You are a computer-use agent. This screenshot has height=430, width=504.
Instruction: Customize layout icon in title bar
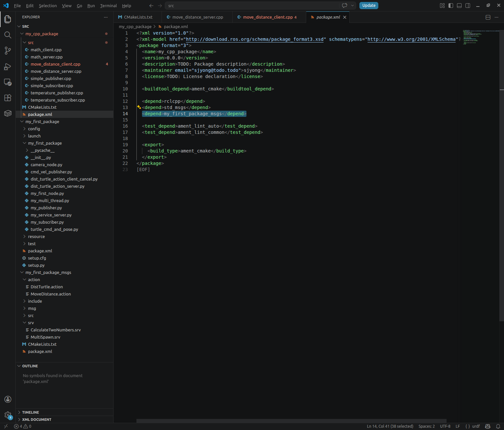(x=442, y=6)
